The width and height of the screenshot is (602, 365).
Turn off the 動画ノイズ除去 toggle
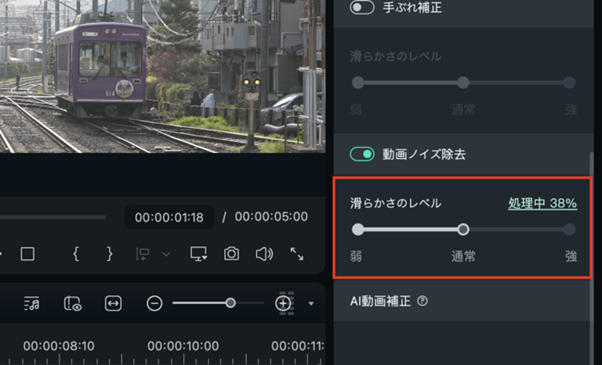click(x=362, y=154)
